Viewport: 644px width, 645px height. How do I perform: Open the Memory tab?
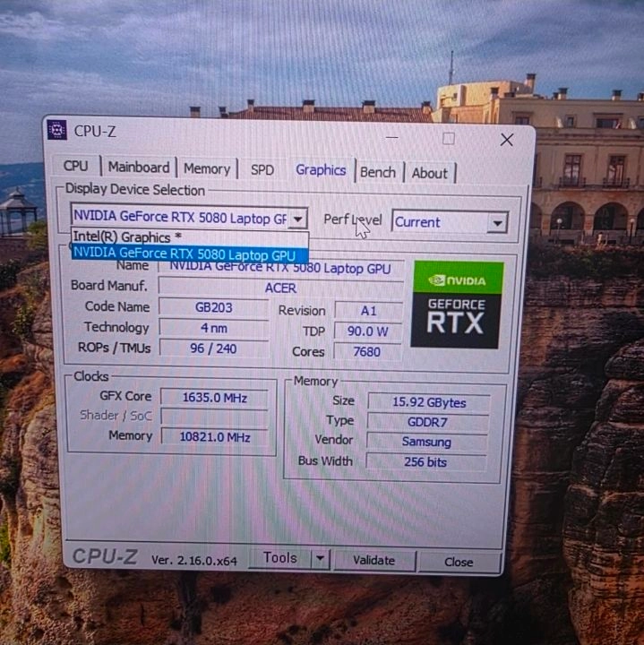(x=207, y=168)
